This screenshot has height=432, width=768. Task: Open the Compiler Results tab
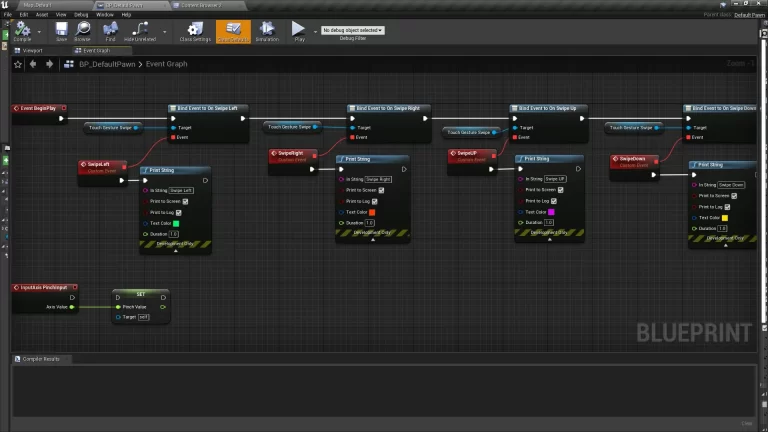[41, 359]
